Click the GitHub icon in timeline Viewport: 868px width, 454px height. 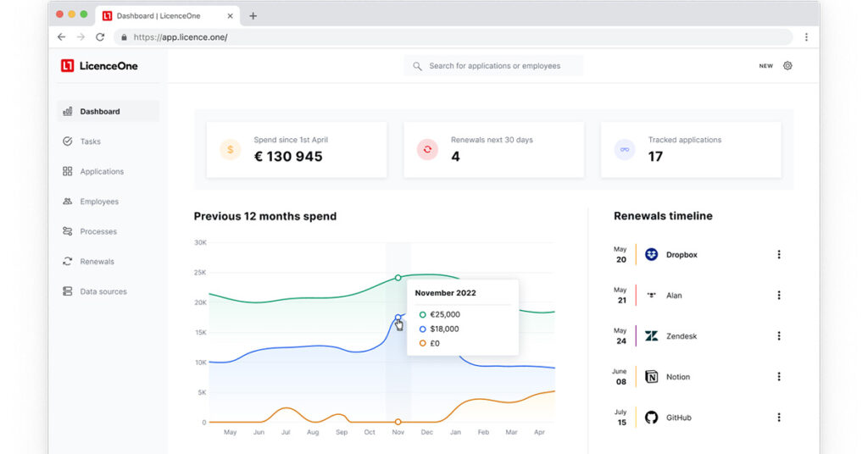tap(651, 418)
